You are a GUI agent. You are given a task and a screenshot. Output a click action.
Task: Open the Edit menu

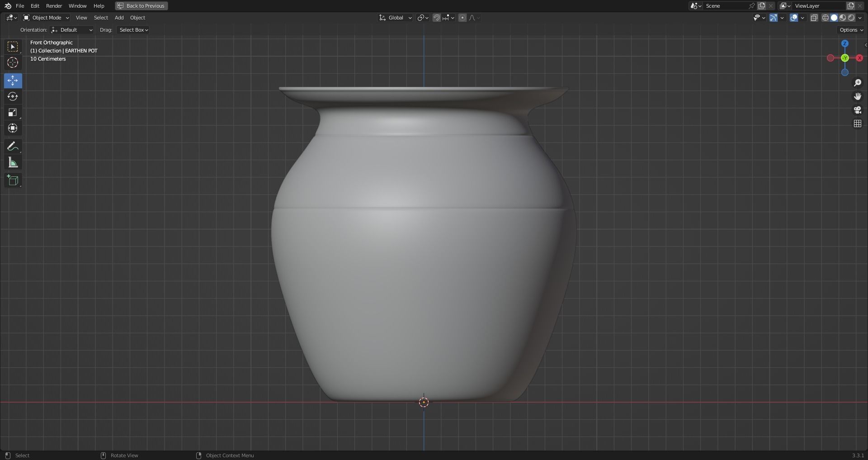tap(35, 6)
